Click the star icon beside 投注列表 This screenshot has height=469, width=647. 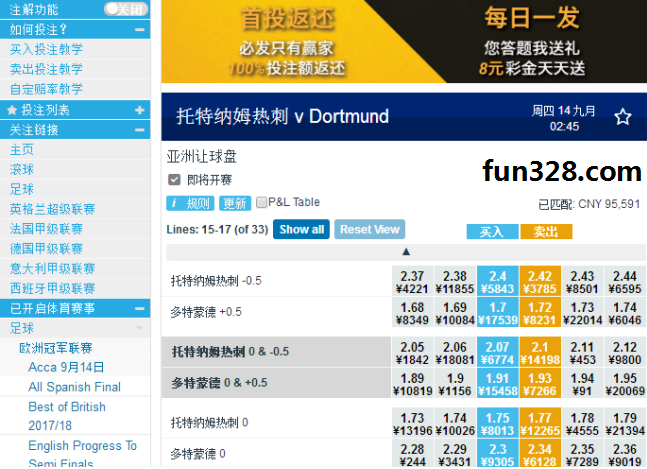coord(12,110)
